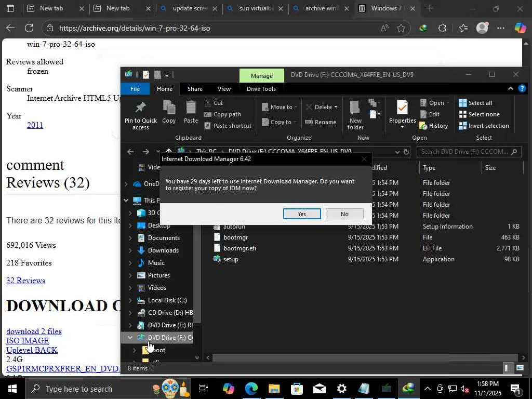Open Microsoft Store from the taskbar
The image size is (532, 399).
point(297,389)
